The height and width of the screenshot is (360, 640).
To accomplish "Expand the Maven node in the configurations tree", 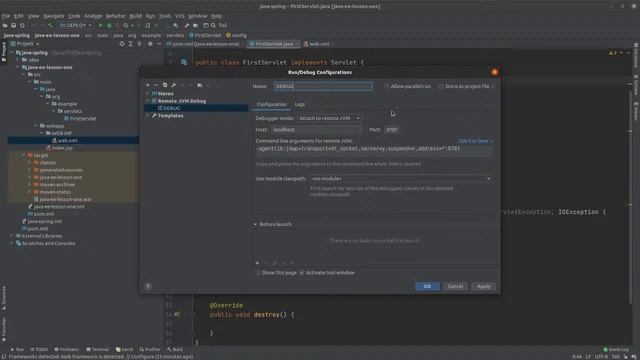I will (147, 94).
